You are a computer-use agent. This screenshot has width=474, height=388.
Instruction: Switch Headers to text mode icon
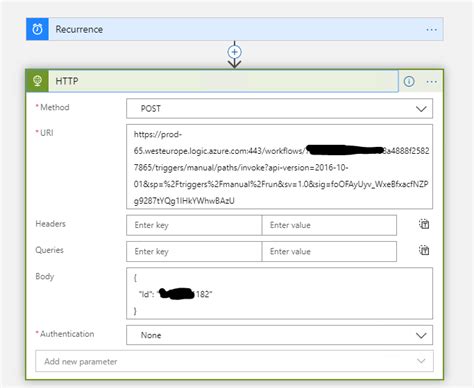424,224
